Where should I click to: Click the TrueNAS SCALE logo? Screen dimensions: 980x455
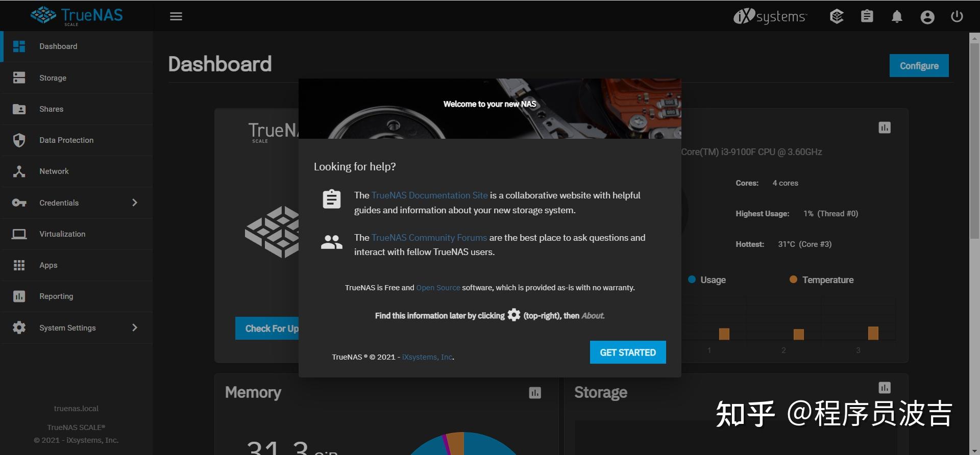[x=77, y=16]
